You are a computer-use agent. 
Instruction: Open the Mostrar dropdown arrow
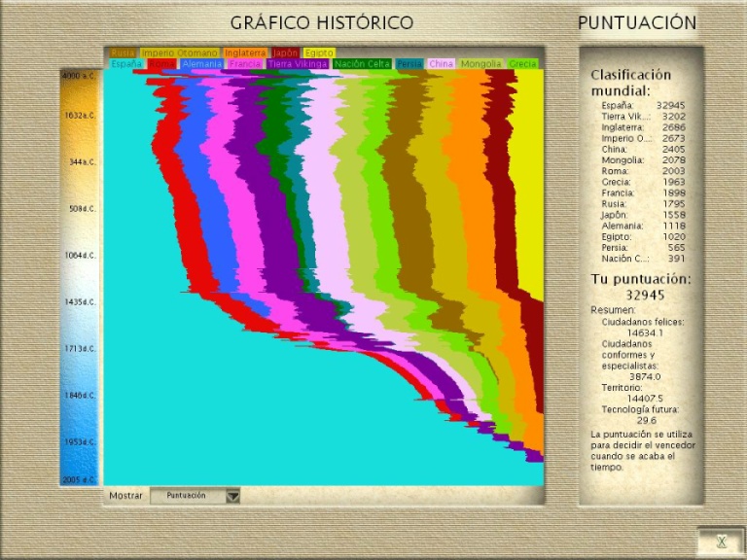[232, 496]
